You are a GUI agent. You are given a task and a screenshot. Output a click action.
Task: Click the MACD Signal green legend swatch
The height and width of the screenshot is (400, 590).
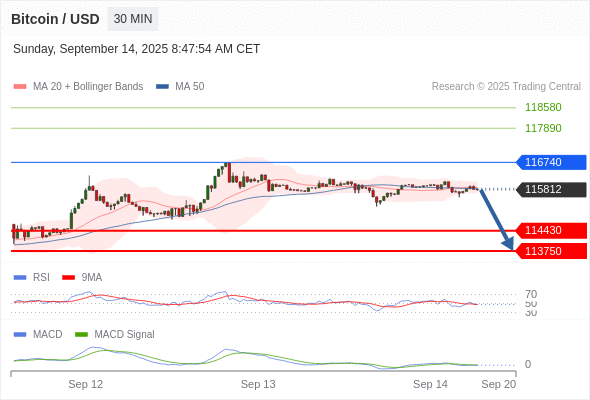click(81, 335)
